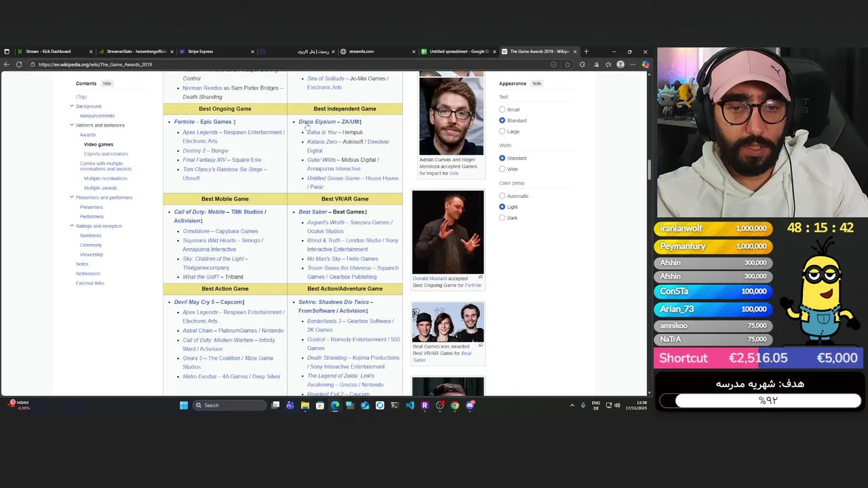Select Wide width option

pos(502,169)
